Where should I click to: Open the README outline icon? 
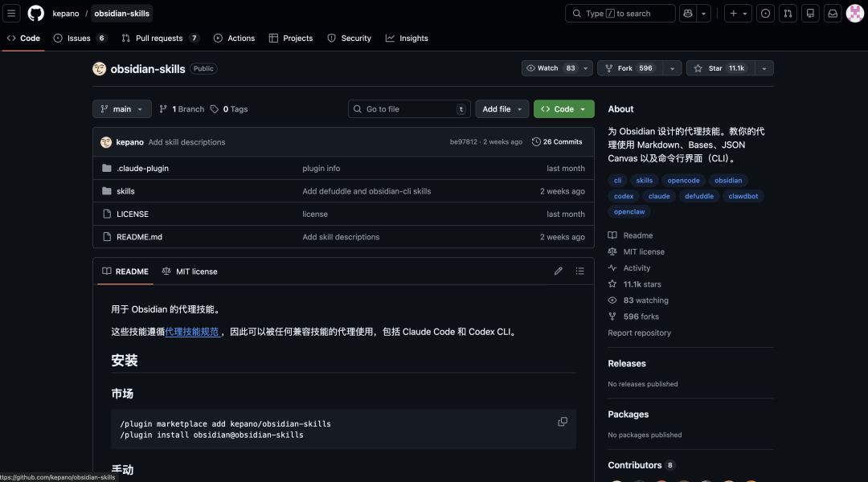pyautogui.click(x=579, y=271)
